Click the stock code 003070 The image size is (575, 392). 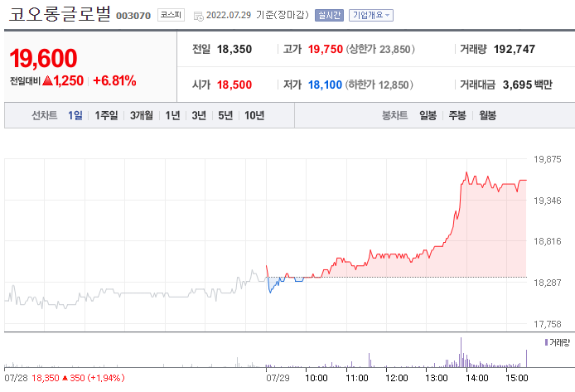coord(133,16)
